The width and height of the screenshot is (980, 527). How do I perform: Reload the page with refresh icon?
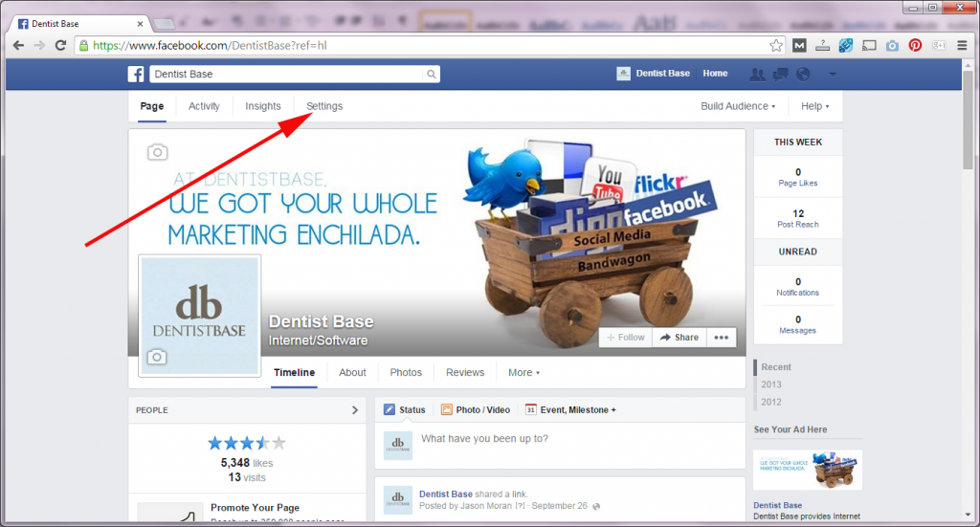60,46
